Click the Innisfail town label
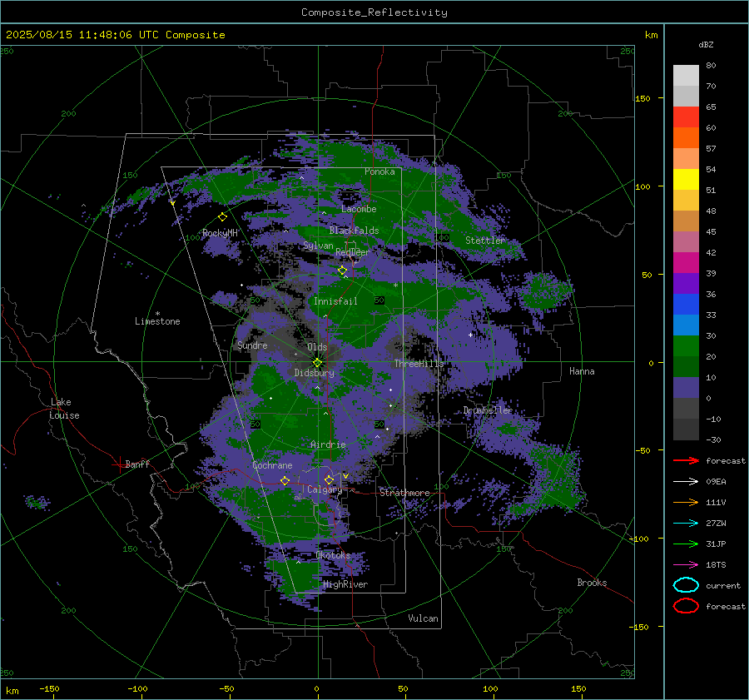Viewport: 749px width, 700px height. pos(335,301)
